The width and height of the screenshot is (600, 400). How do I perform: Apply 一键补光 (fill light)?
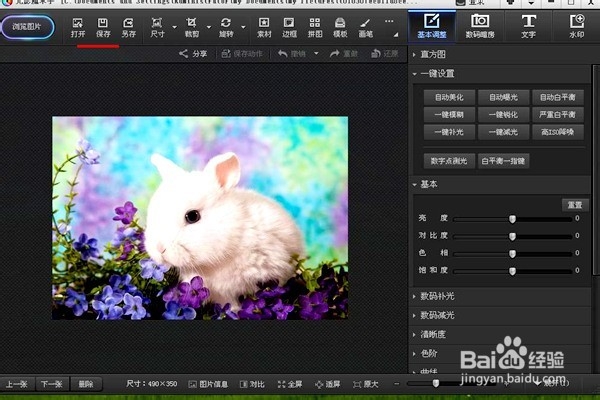[x=449, y=132]
